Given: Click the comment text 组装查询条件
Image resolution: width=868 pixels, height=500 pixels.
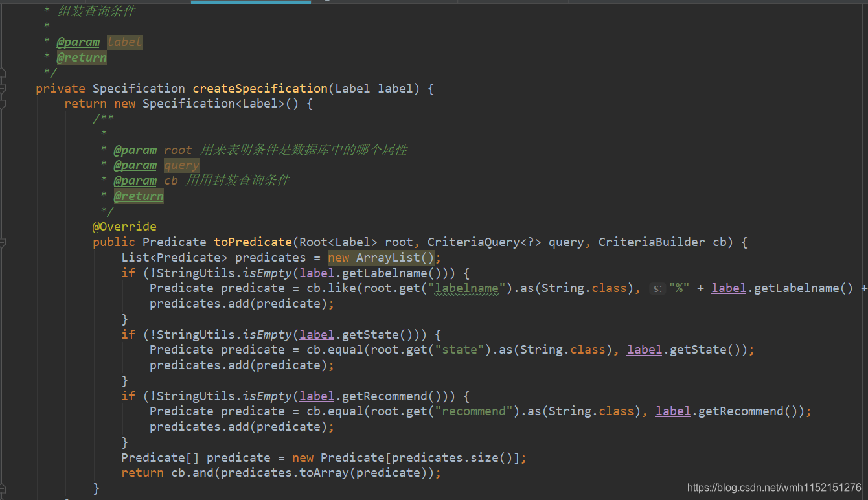Looking at the screenshot, I should click(97, 11).
